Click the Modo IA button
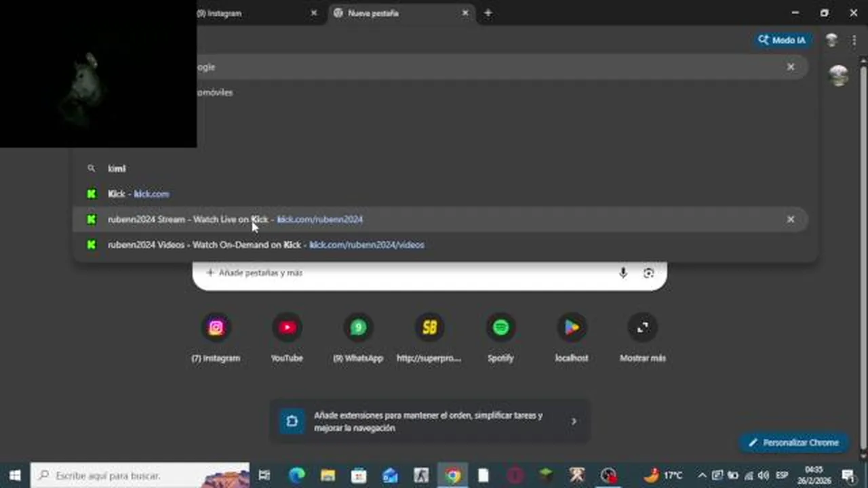This screenshot has width=868, height=488. (x=783, y=40)
